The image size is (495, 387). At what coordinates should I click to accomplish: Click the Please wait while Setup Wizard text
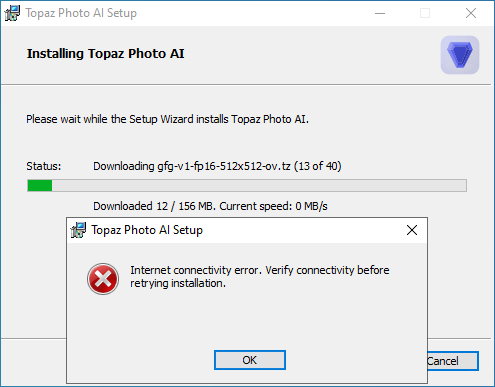(x=167, y=119)
